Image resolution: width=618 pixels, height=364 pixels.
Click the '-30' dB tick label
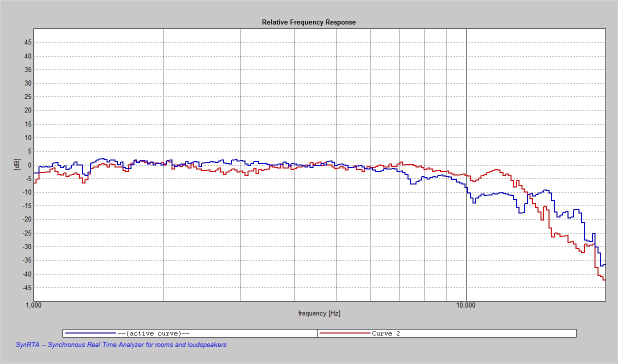pyautogui.click(x=27, y=247)
